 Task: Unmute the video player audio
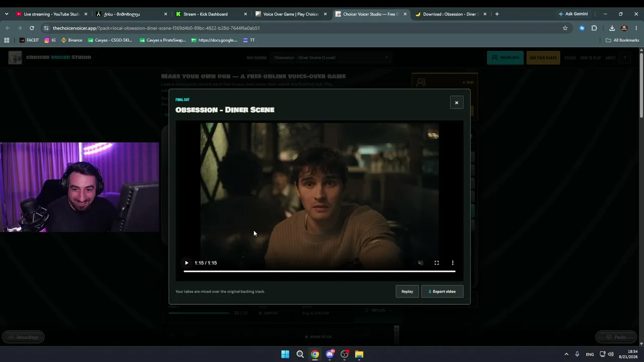pyautogui.click(x=421, y=263)
